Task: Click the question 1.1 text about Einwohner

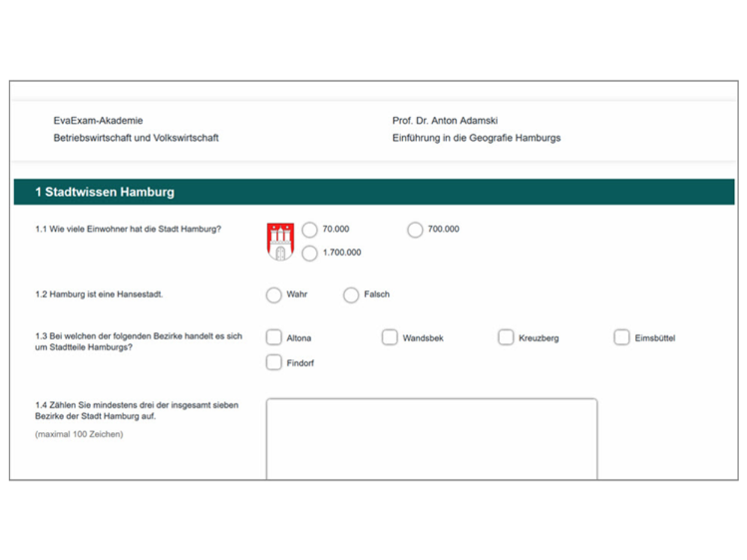Action: (128, 229)
